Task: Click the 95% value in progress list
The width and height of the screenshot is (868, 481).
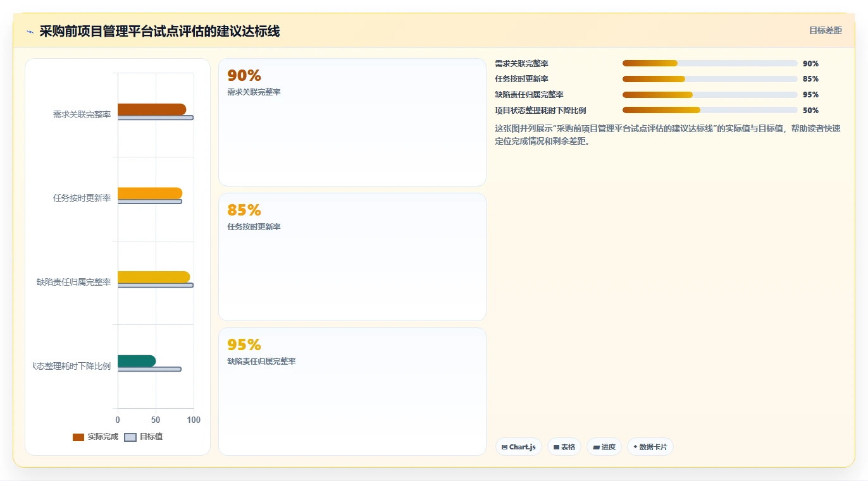Action: pos(810,95)
